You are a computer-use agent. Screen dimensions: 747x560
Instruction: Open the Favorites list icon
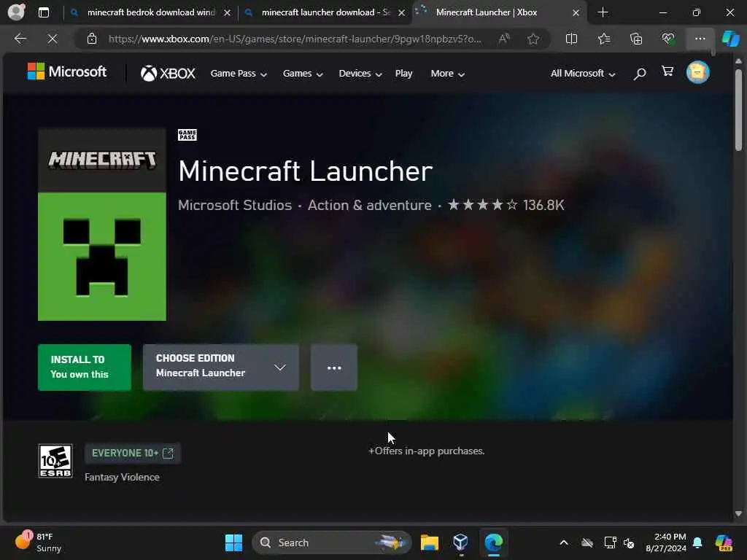click(x=604, y=39)
